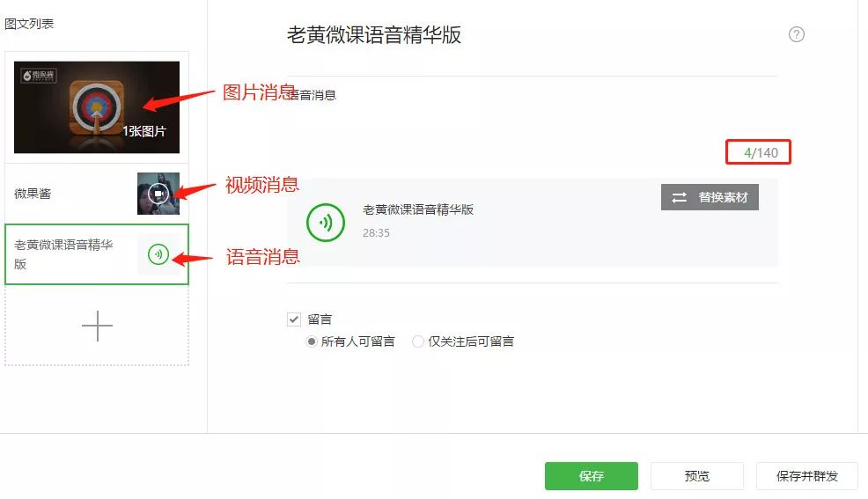Play the green voice icon in audio card
868x499 pixels.
pos(326,223)
